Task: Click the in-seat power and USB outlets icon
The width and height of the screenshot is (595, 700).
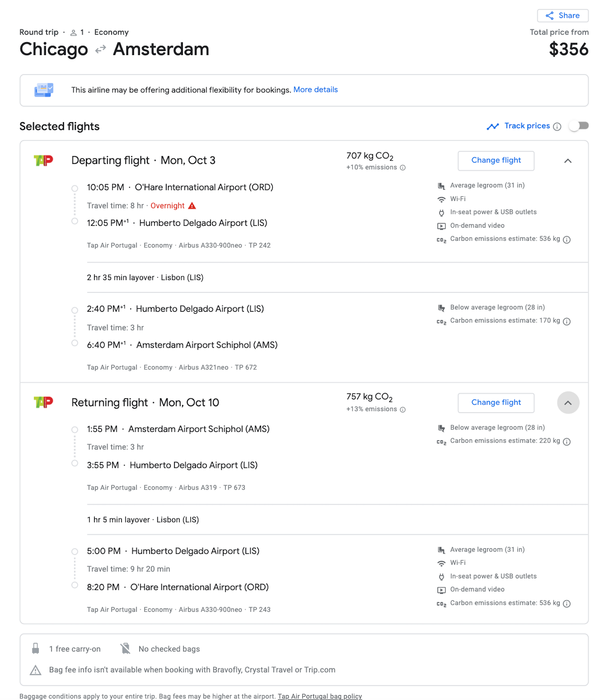Action: (x=441, y=212)
